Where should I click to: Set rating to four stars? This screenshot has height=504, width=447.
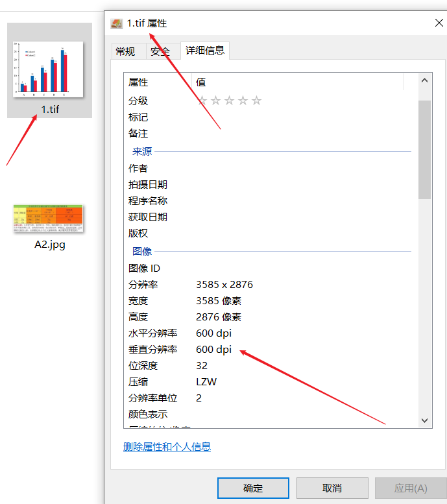[x=243, y=101]
